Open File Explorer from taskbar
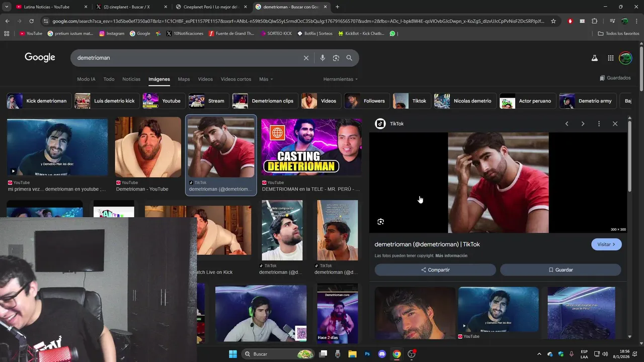The height and width of the screenshot is (362, 644). 352,354
